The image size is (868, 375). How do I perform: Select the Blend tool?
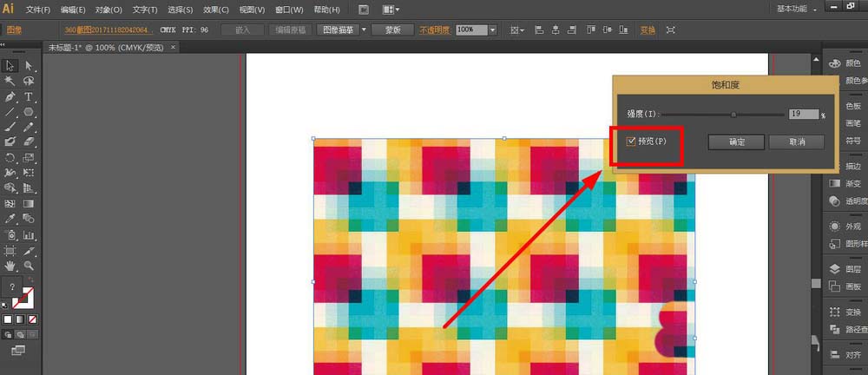[29, 220]
